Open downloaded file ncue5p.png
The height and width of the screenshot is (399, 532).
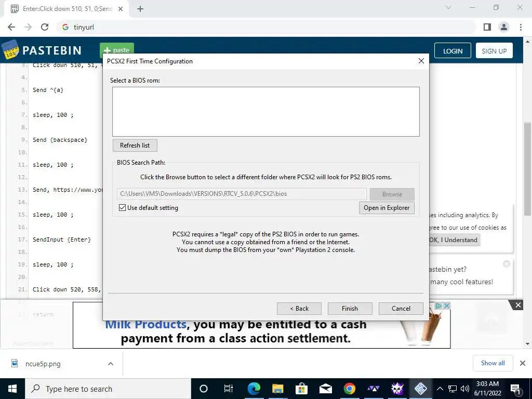43,364
